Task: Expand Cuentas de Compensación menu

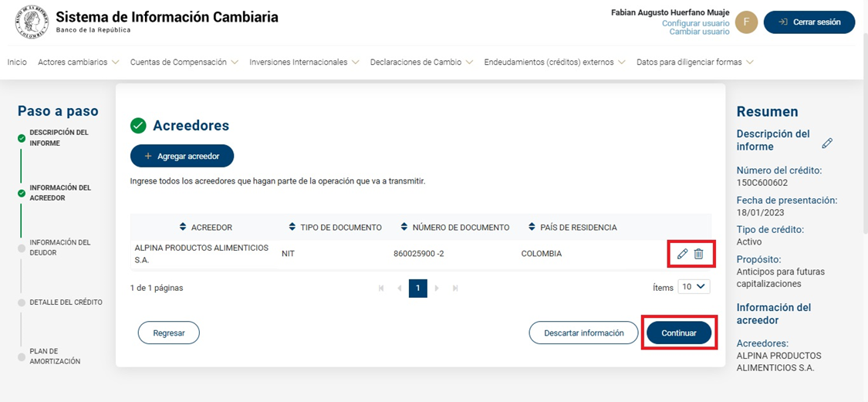Action: pyautogui.click(x=184, y=62)
